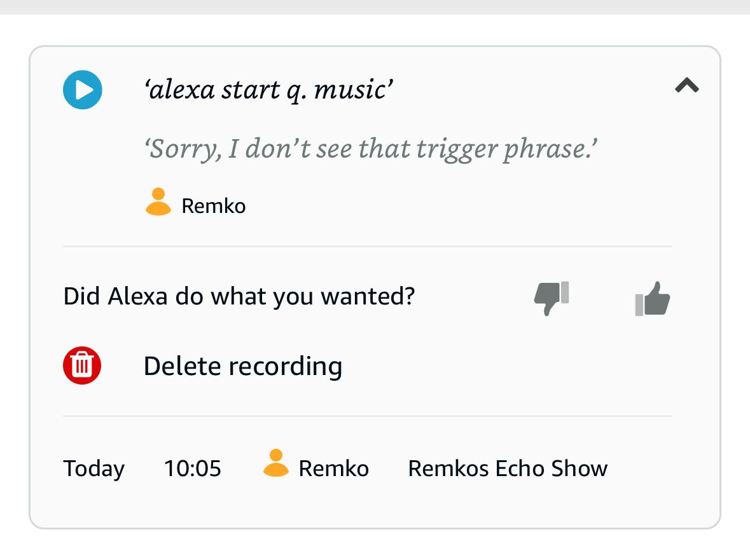This screenshot has width=750, height=560.
Task: Click the orange profile icon under the transcript
Action: 158,202
